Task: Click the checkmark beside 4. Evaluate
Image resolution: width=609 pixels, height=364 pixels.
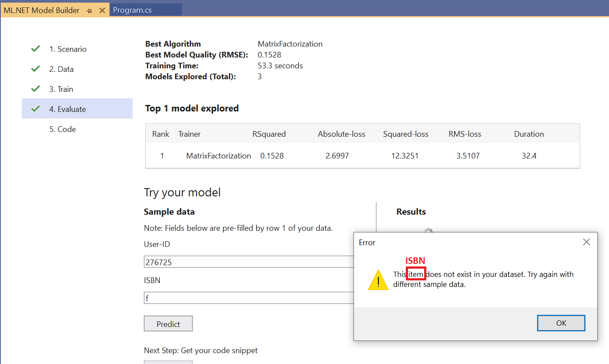Action: pos(35,108)
